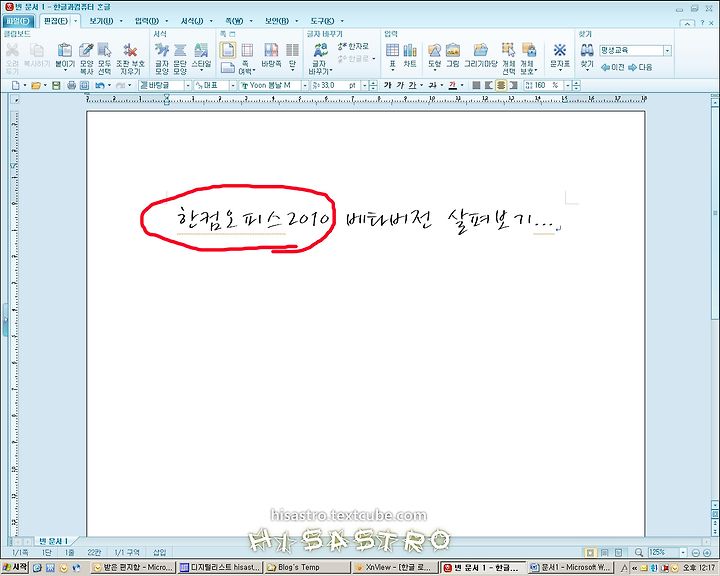Open the Security (보안) menu
Viewport: 720px width, 576px height.
(277, 21)
